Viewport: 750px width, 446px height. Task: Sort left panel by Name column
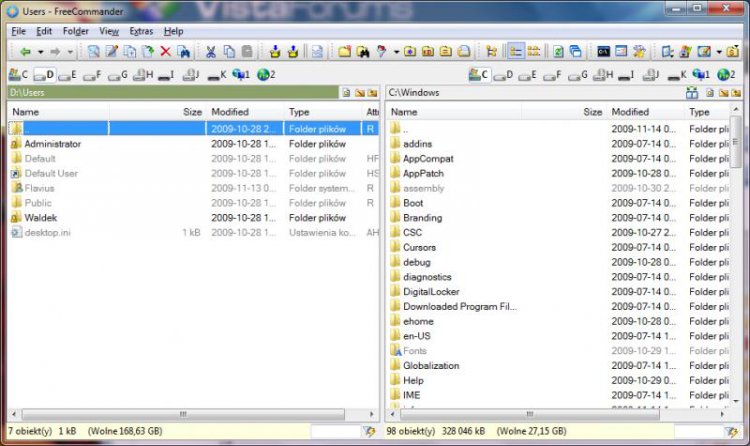[58, 112]
